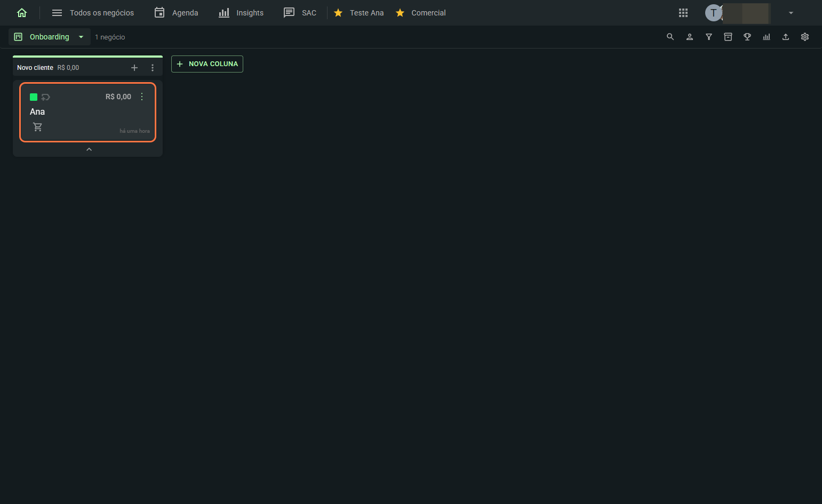The height and width of the screenshot is (504, 822).
Task: Open the Ana card options menu
Action: click(x=142, y=97)
